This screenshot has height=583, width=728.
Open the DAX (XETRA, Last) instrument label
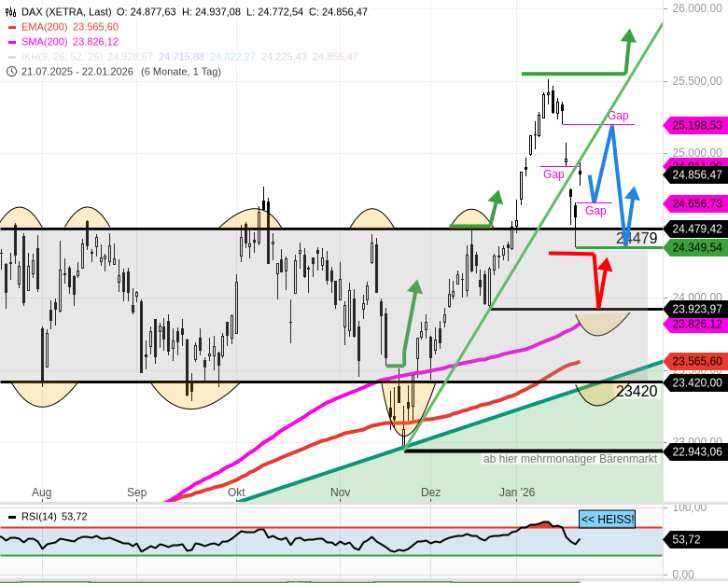pos(65,12)
